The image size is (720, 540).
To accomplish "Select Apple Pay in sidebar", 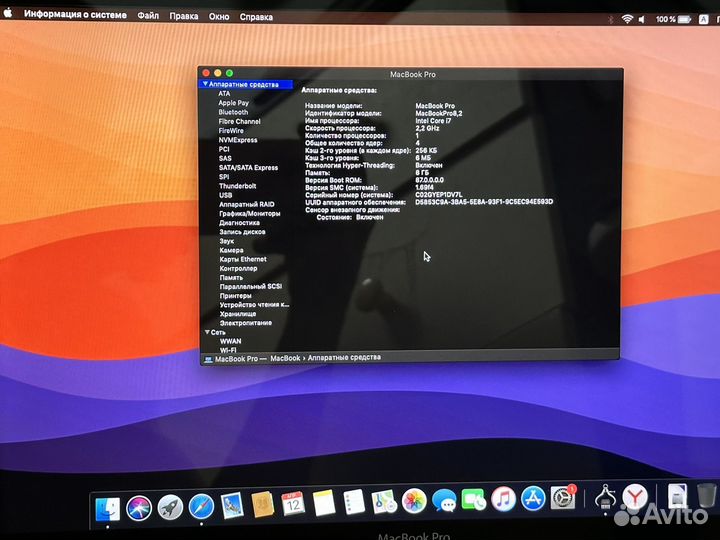I will (x=233, y=103).
